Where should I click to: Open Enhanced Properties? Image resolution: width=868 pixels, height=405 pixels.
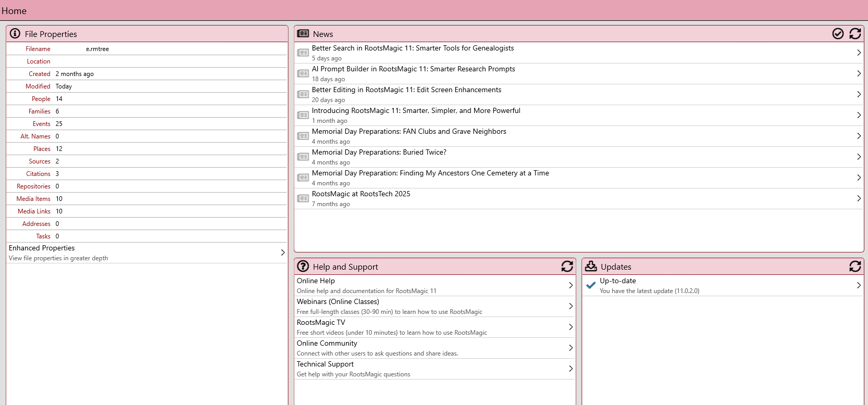click(x=146, y=252)
